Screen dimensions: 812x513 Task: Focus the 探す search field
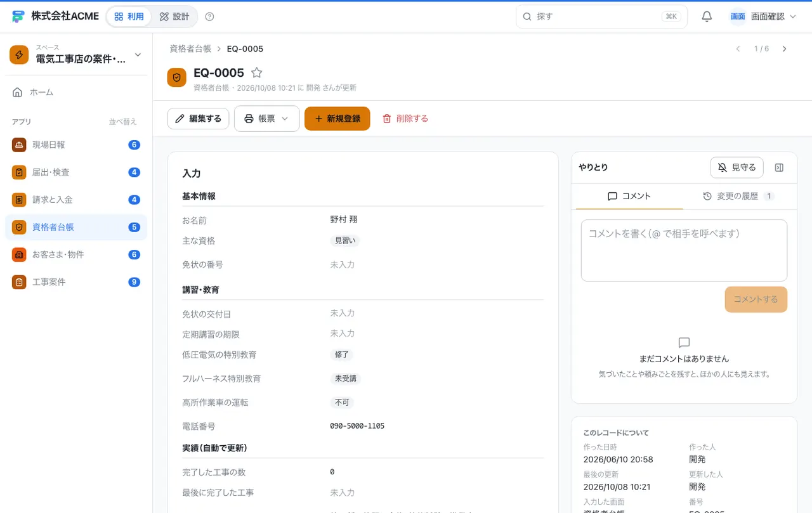pos(601,16)
